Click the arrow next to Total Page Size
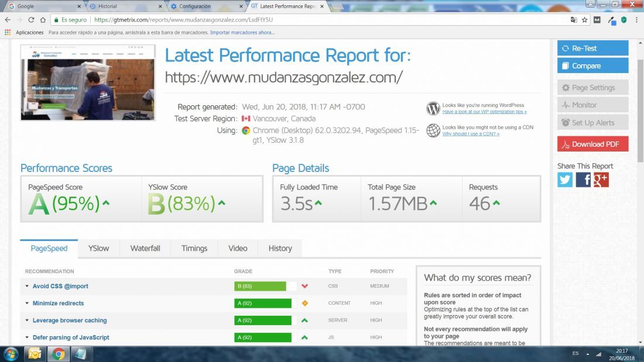Screen dimensions: 644x362 pos(433,203)
